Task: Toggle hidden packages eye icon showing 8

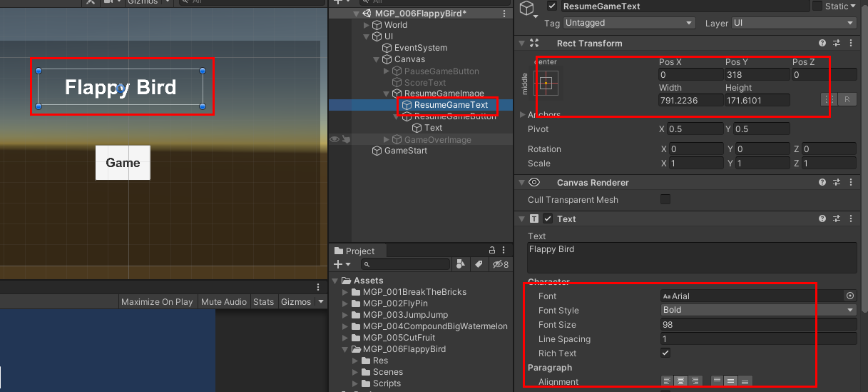Action: 501,264
